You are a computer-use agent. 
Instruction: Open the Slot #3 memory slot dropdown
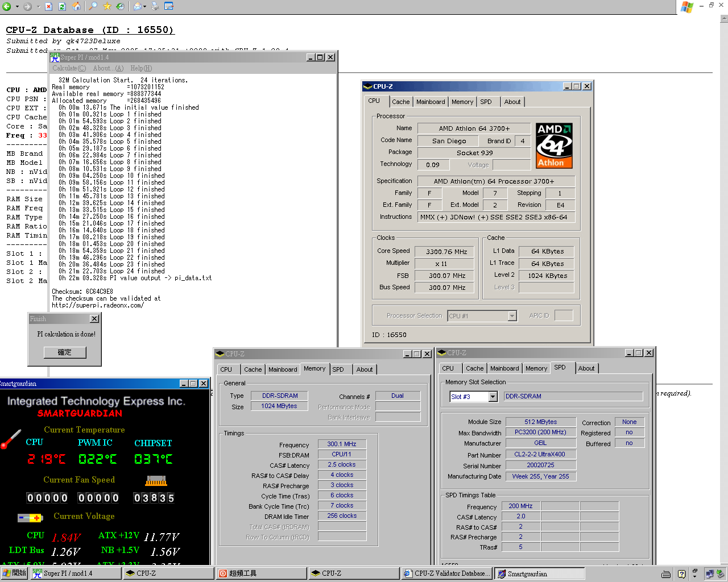493,397
